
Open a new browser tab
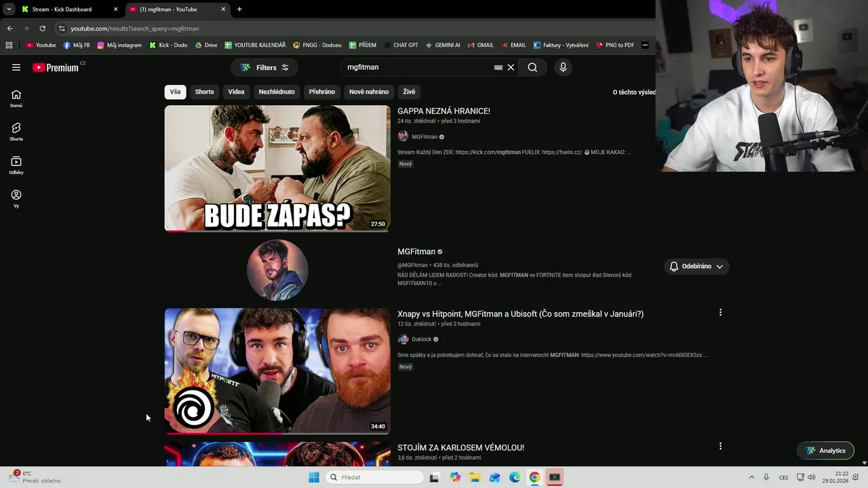tap(239, 9)
